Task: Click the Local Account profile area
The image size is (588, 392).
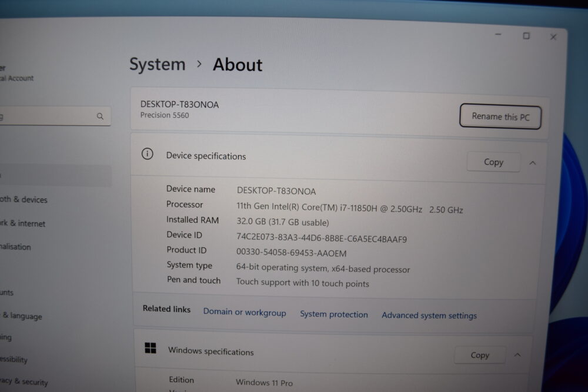Action: [17, 73]
